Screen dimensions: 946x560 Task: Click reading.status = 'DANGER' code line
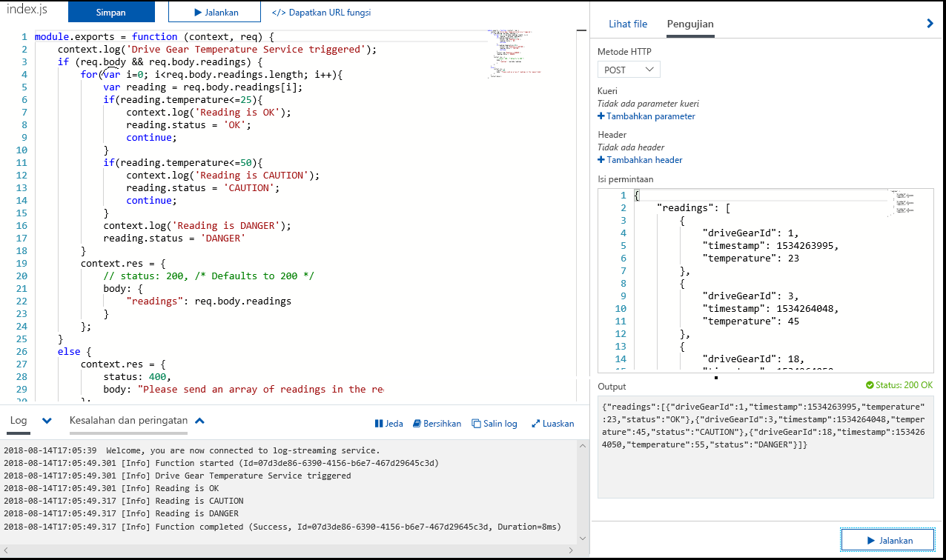point(174,238)
